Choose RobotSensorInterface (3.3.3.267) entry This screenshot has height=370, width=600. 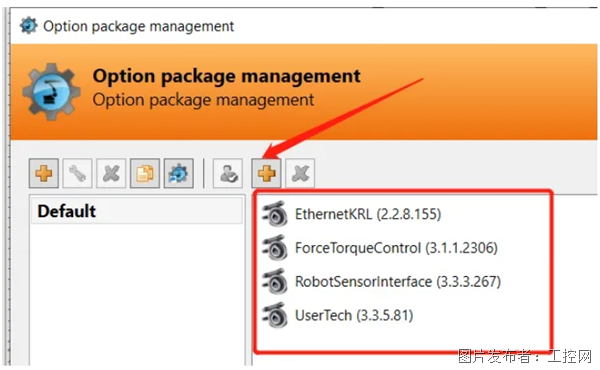click(398, 282)
